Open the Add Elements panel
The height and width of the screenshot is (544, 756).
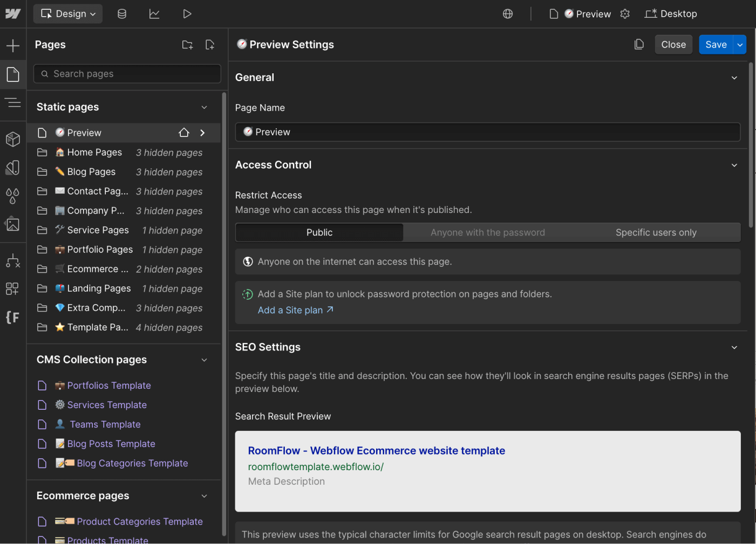tap(13, 45)
